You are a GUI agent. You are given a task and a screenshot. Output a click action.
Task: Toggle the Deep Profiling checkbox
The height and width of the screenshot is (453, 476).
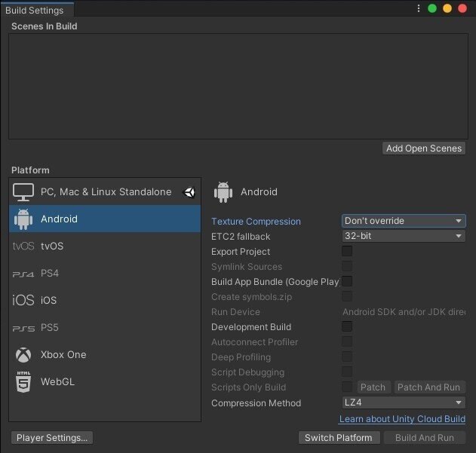pos(347,357)
